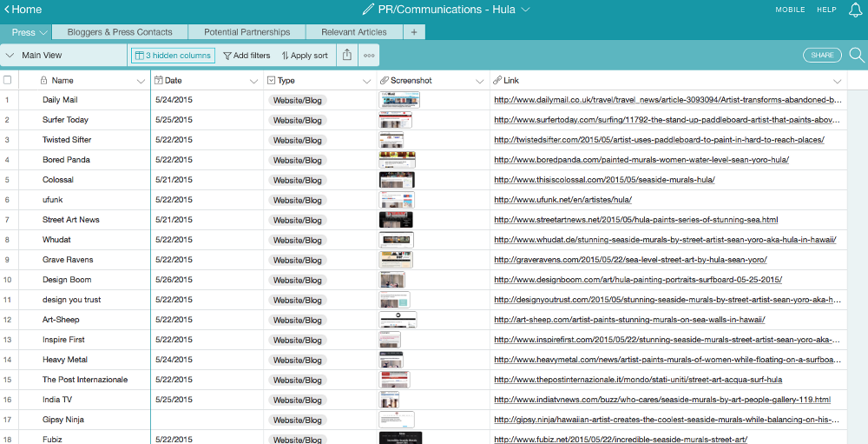Open Date column dropdown arrow

tap(253, 81)
